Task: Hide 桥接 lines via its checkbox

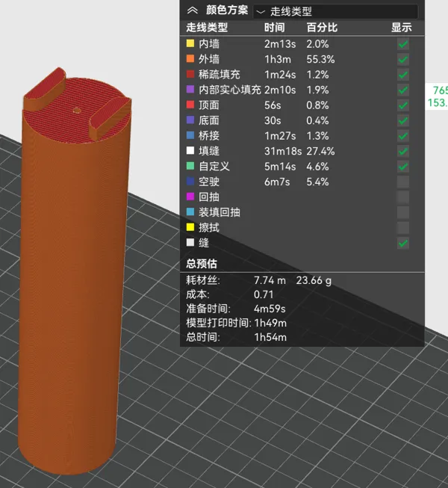Action: pyautogui.click(x=403, y=136)
